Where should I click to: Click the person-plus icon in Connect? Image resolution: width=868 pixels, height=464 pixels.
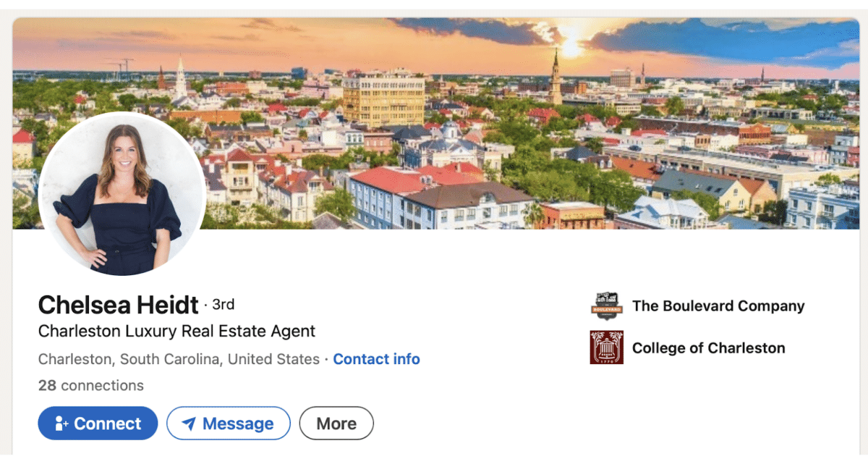61,423
